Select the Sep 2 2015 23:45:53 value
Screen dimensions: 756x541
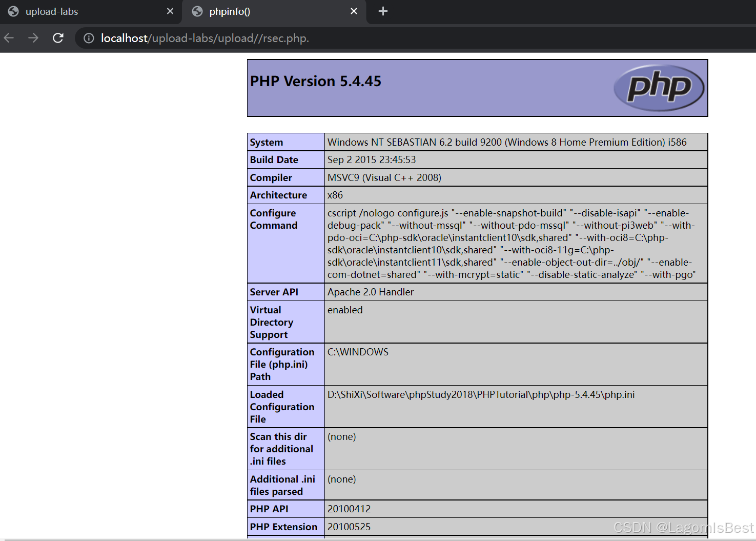coord(372,159)
